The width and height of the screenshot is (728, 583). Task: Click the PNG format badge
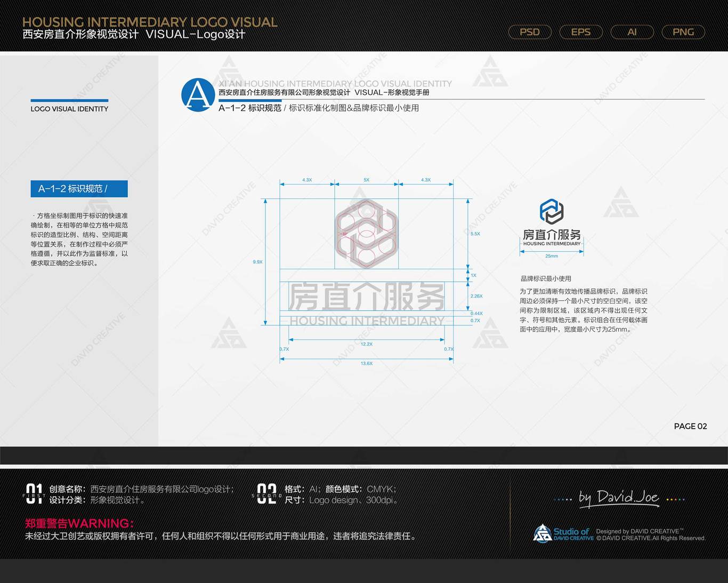683,32
